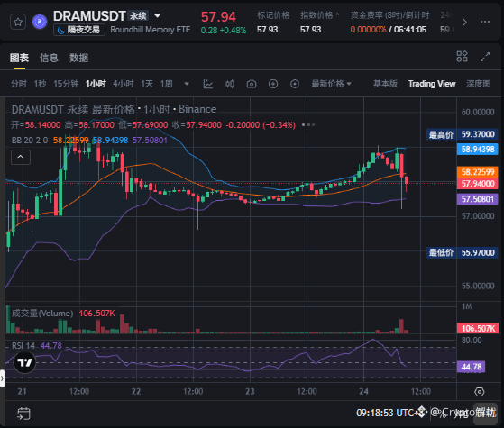Select the 1秒 interval
504x428 pixels.
[41, 84]
